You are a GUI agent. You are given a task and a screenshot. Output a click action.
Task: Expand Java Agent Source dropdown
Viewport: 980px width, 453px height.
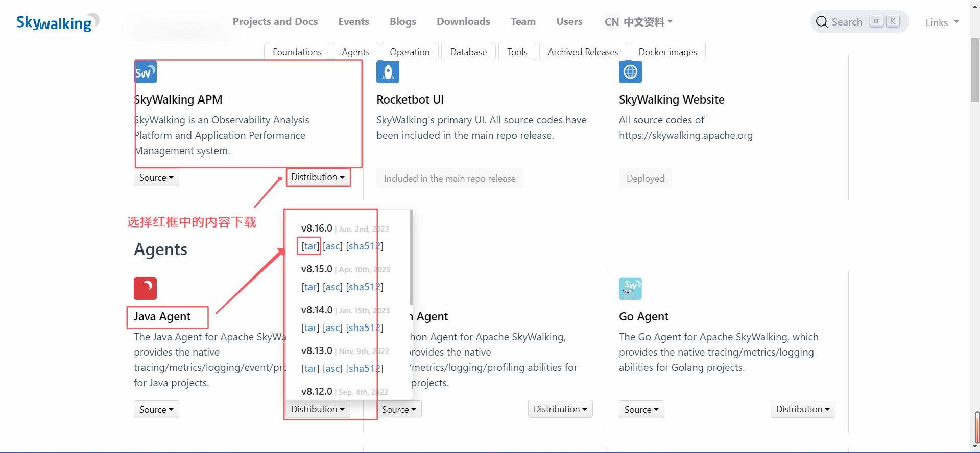(156, 410)
